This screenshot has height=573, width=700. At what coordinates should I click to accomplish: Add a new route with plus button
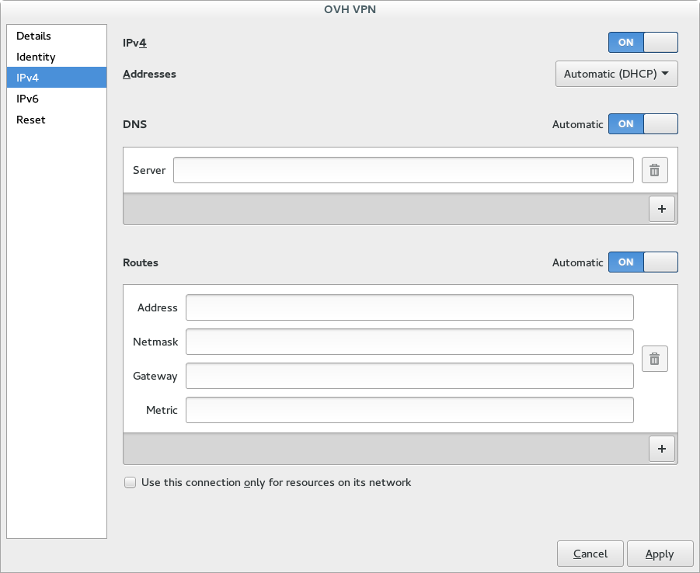(662, 448)
